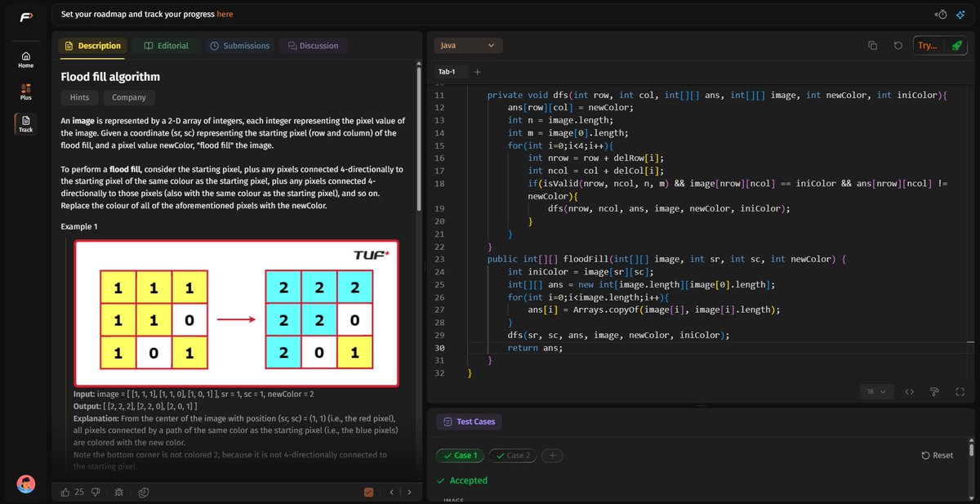Click the Try button
This screenshot has width=980, height=504.
click(927, 46)
